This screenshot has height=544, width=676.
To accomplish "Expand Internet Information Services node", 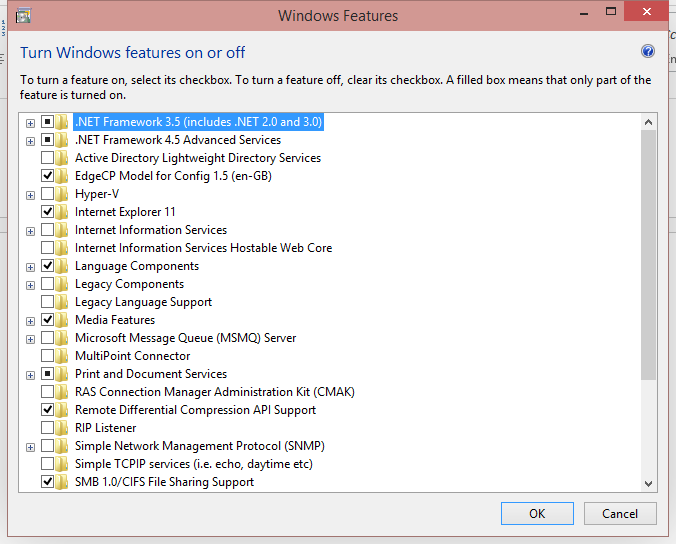I will [30, 231].
